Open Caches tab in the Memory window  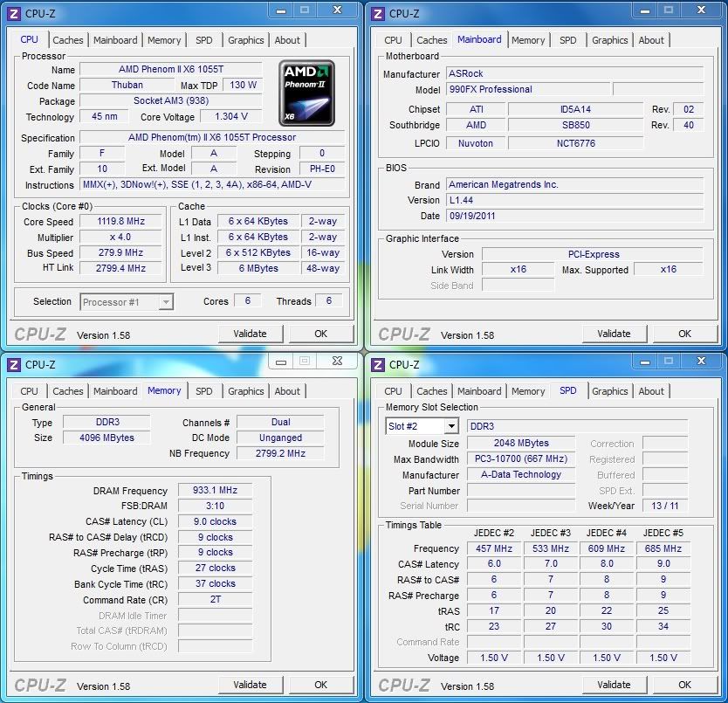coord(68,391)
